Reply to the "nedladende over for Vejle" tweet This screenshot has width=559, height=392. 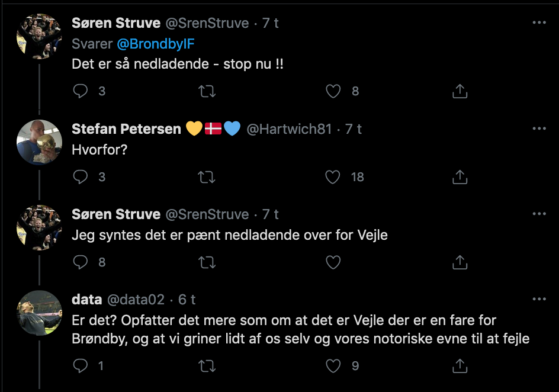[x=80, y=262]
